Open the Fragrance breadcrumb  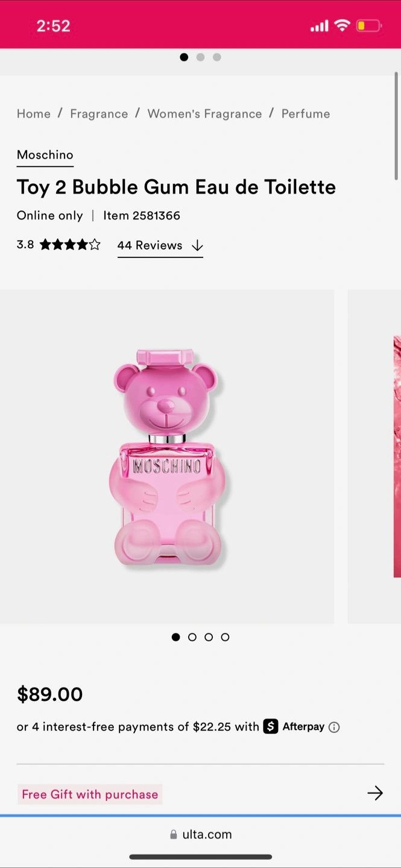click(x=99, y=114)
